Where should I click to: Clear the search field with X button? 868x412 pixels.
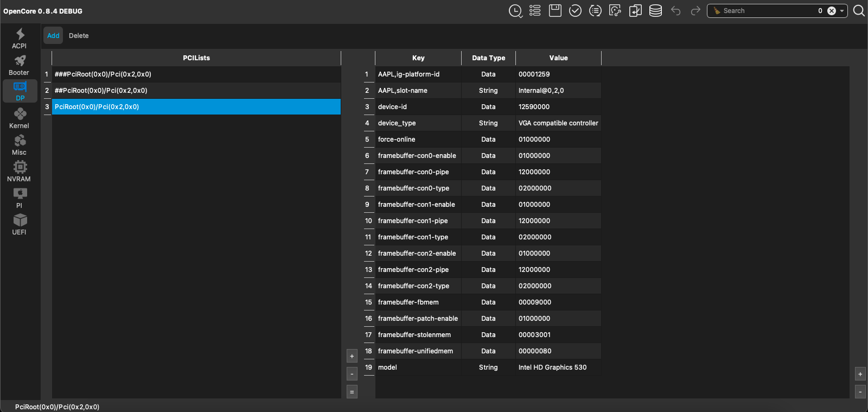[x=832, y=11]
